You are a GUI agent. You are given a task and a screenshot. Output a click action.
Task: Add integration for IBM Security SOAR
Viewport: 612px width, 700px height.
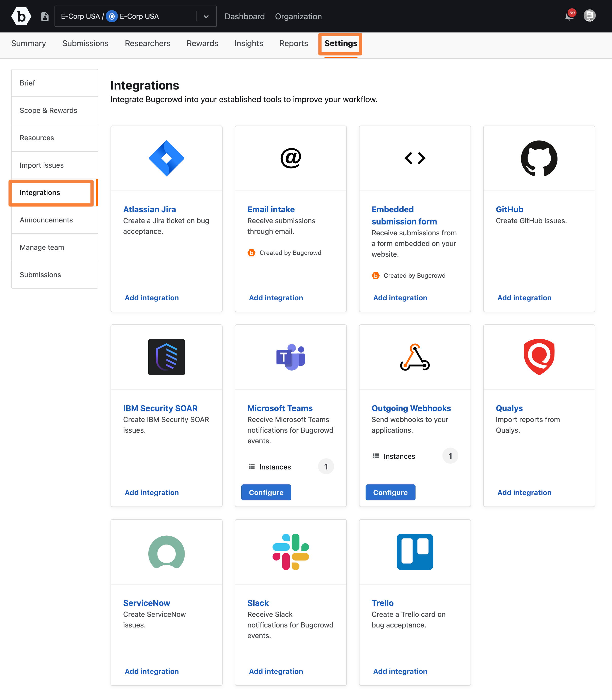pos(152,493)
